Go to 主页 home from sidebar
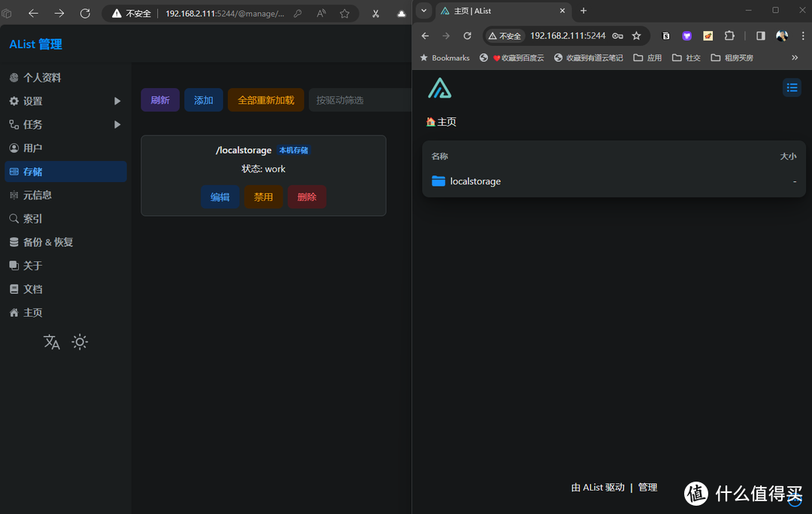Image resolution: width=812 pixels, height=514 pixels. 65,312
